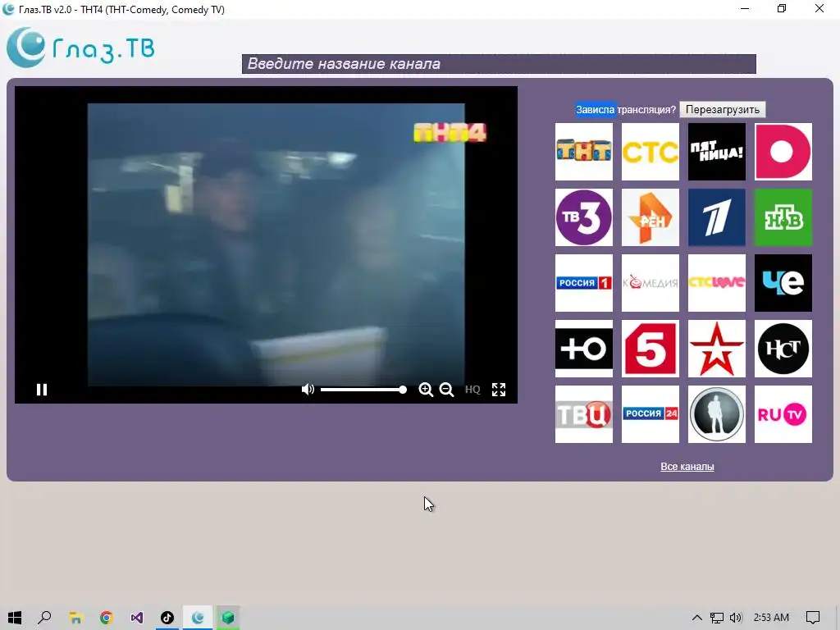Open the Windows Start menu
This screenshot has height=630, width=840.
click(x=15, y=618)
